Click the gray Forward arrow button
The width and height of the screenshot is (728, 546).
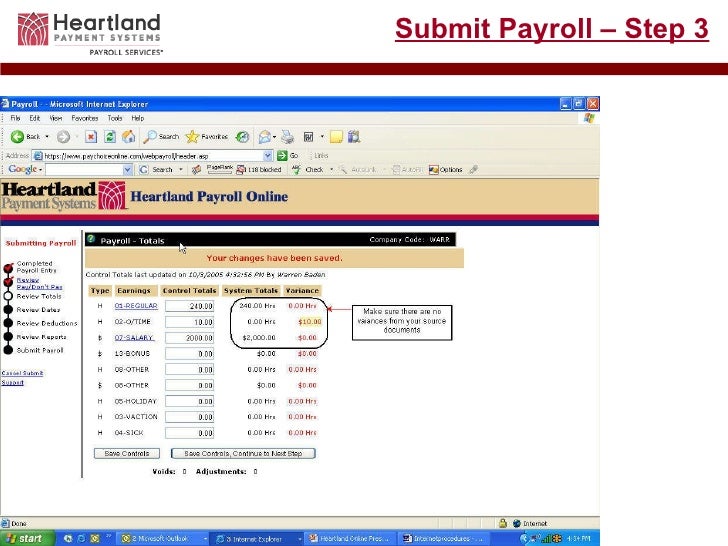pyautogui.click(x=64, y=136)
